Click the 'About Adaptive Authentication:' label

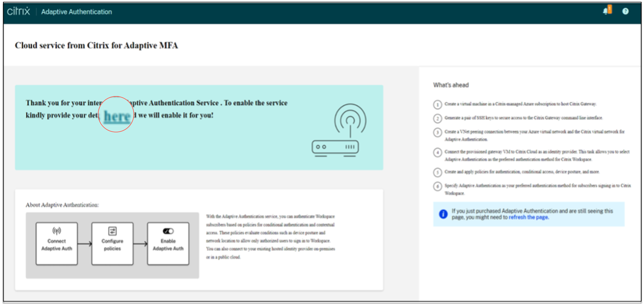62,205
